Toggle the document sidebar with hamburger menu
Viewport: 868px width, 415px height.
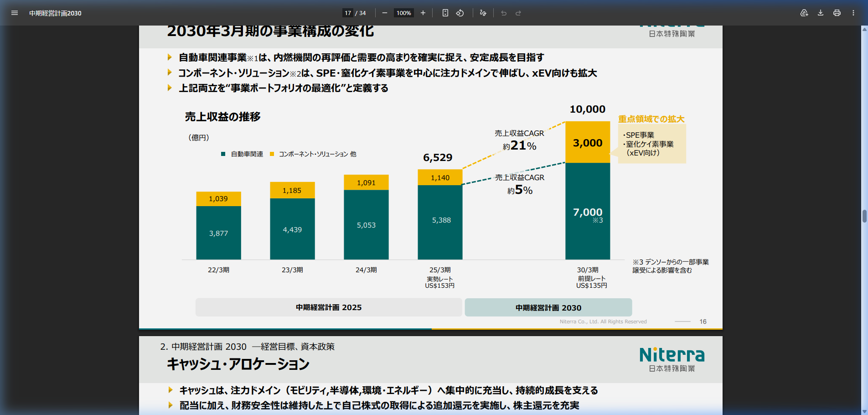pyautogui.click(x=15, y=13)
